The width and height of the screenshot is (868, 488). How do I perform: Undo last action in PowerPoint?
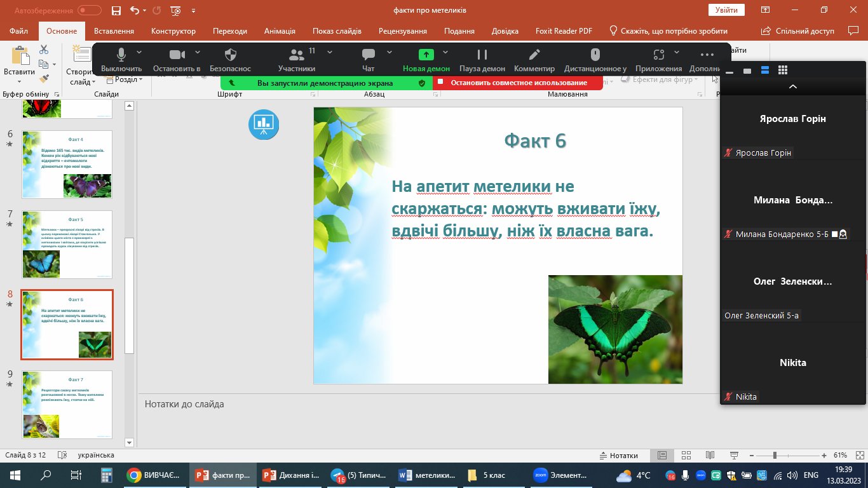134,10
